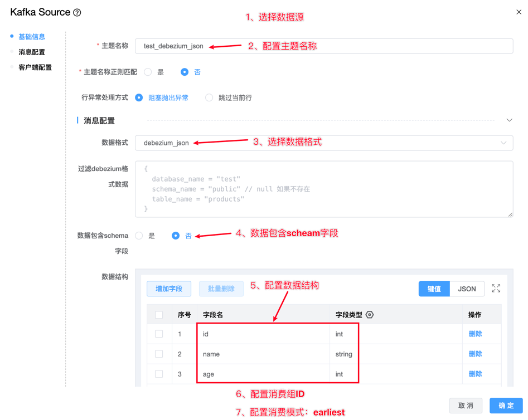Collapse the 消息配置 section chevron
The image size is (528, 420).
509,120
